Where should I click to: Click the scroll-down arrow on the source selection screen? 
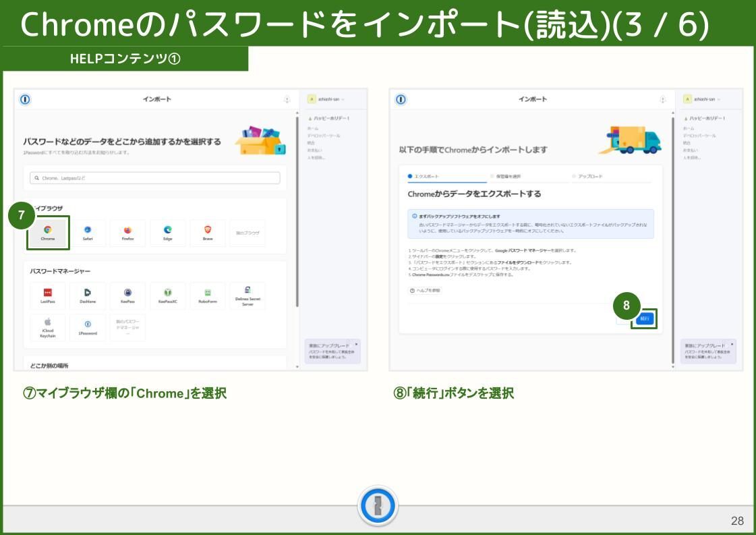pos(297,366)
